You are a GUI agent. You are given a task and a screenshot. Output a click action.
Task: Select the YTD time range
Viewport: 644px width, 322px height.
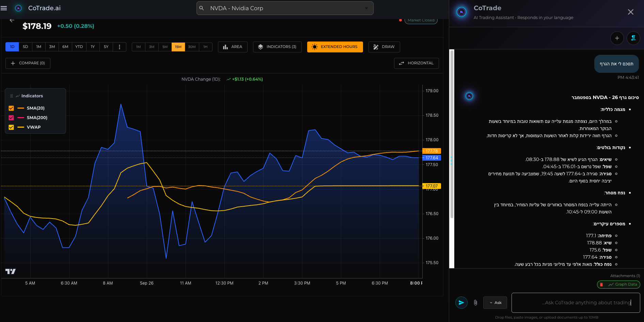(79, 47)
